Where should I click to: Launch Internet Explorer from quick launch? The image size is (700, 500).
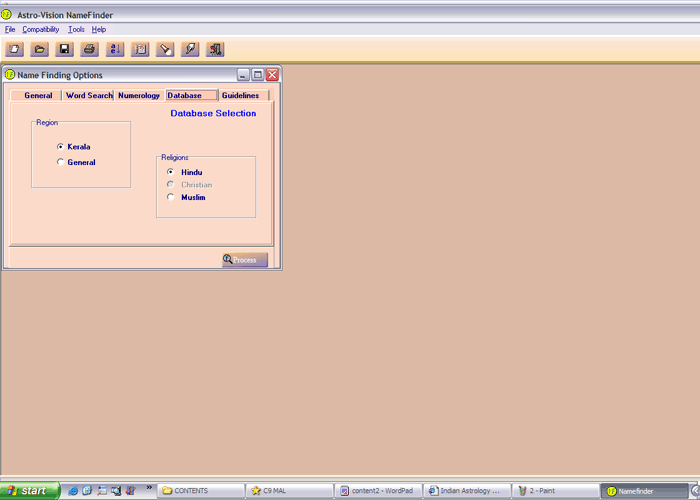click(x=73, y=491)
